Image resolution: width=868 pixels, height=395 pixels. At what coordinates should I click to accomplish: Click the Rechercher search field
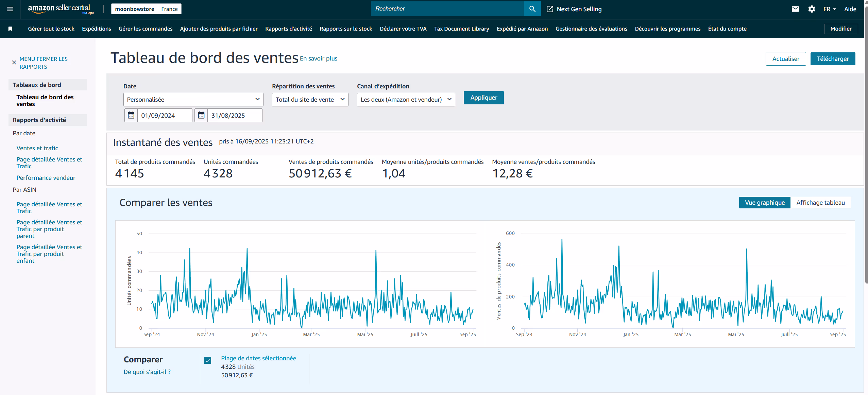point(447,9)
